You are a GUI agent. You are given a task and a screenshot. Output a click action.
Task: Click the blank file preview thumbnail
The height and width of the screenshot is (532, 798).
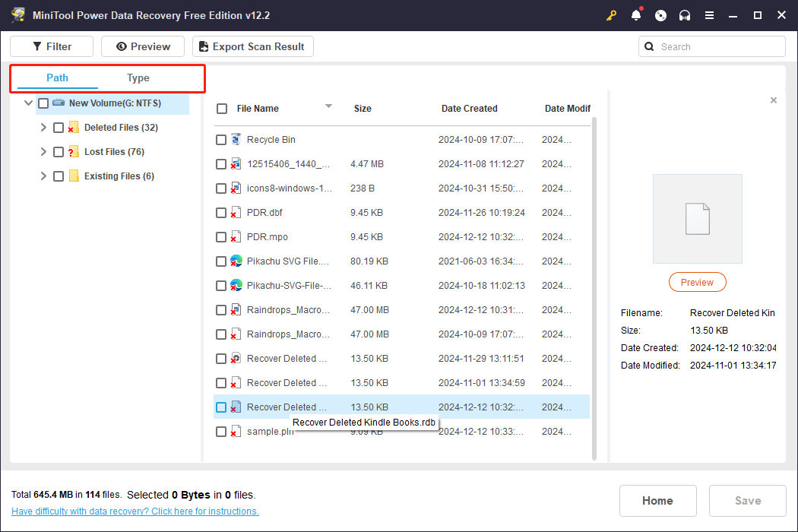[697, 219]
